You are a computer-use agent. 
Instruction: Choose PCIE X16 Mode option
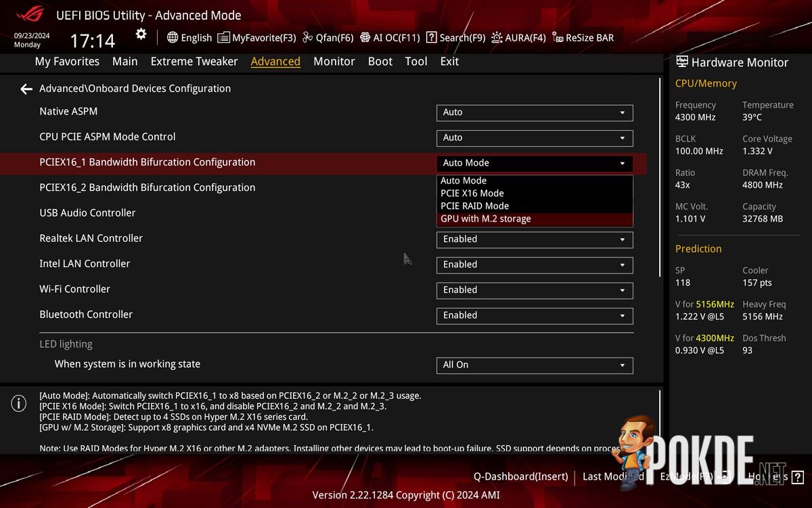[x=535, y=193]
